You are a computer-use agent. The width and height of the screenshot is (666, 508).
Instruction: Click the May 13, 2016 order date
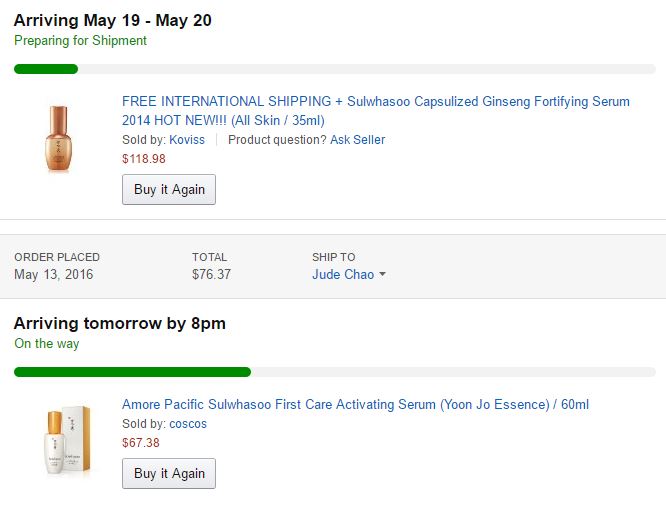[53, 274]
